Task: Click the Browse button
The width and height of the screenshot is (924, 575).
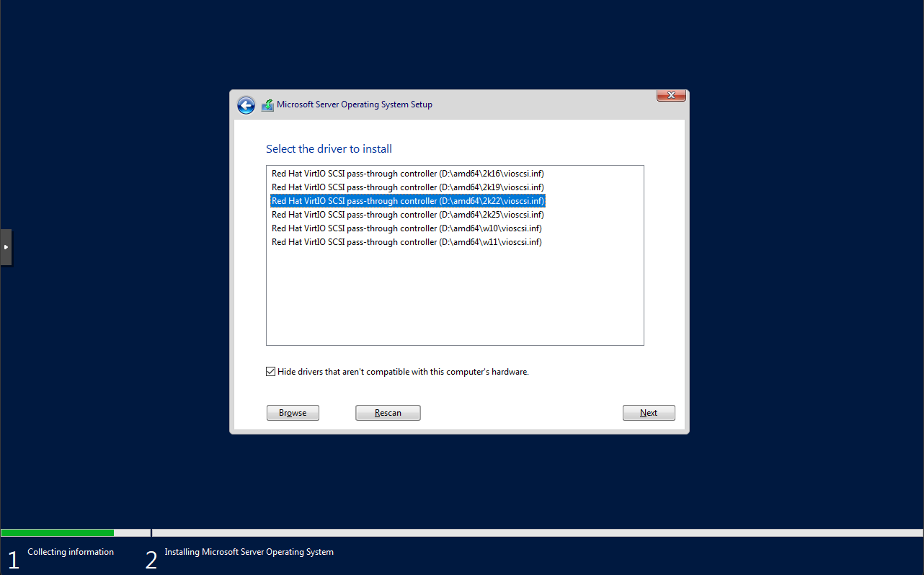Action: pos(293,413)
